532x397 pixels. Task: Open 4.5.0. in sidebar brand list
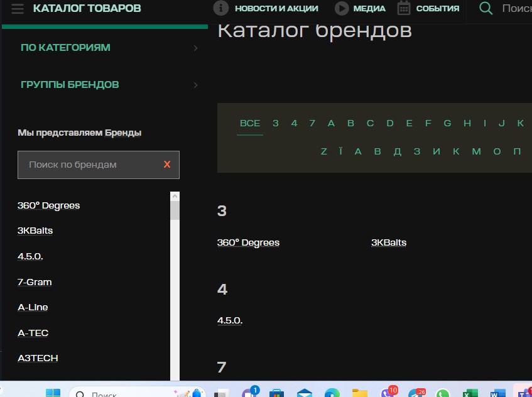point(30,256)
